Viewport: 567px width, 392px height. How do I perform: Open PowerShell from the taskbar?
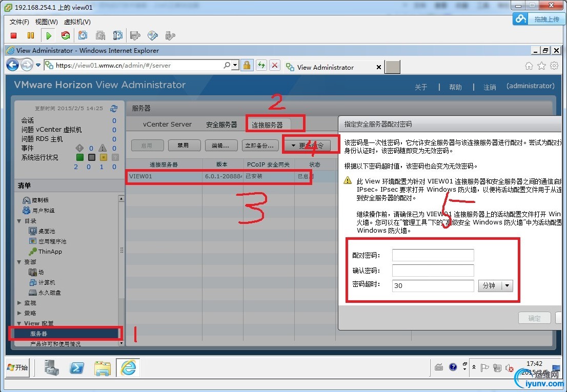(x=77, y=368)
